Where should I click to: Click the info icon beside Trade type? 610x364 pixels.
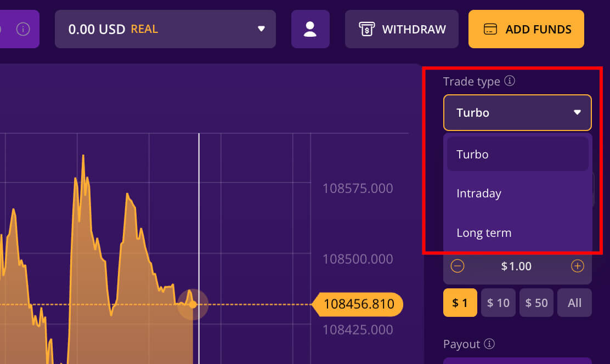click(510, 81)
